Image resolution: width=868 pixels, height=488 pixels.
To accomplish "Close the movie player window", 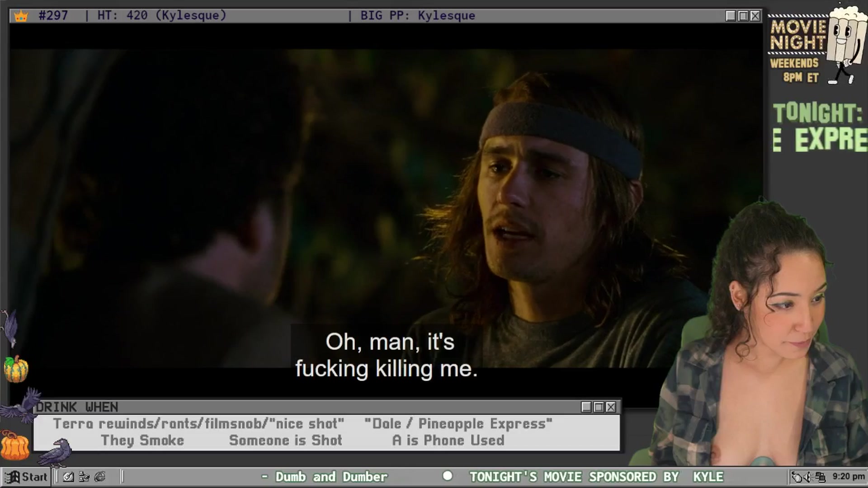I will 755,16.
